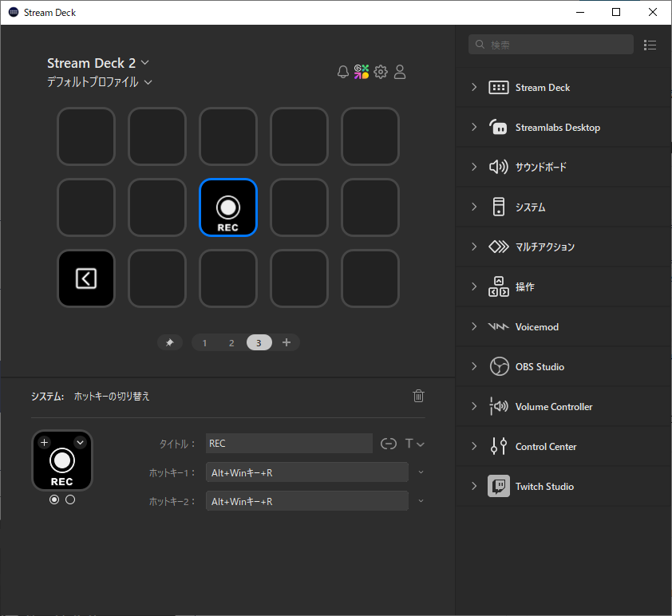The width and height of the screenshot is (672, 616).
Task: Expand the システム category
Action: (x=474, y=207)
